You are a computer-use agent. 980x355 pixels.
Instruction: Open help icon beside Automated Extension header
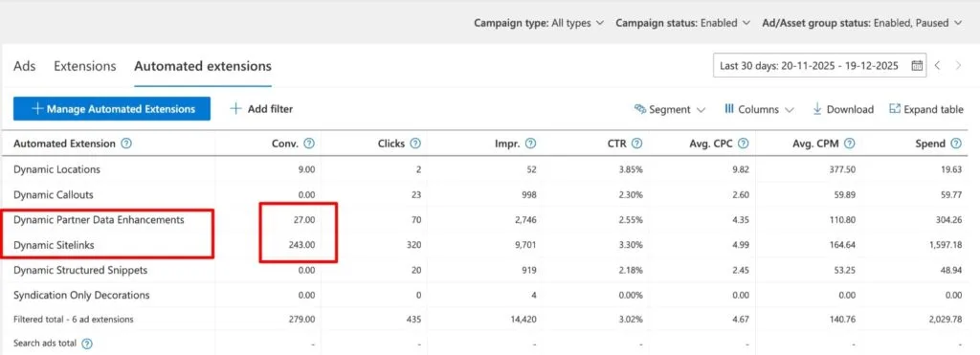[126, 144]
